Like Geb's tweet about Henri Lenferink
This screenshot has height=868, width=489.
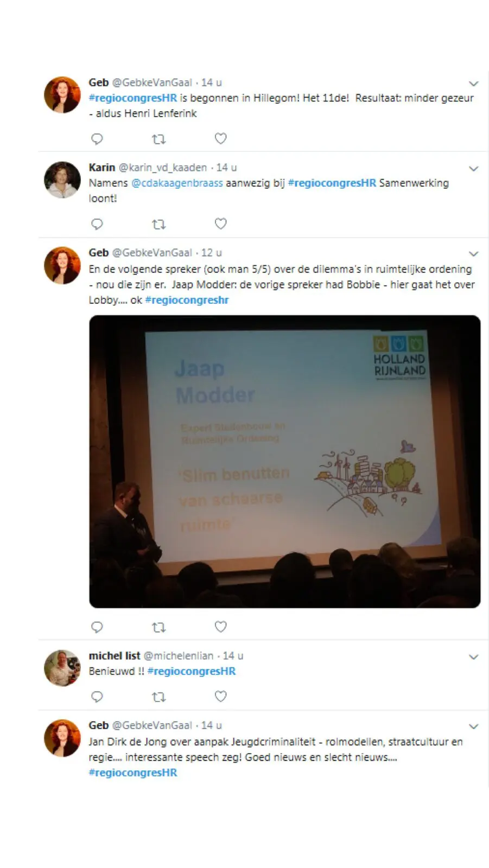pos(220,139)
